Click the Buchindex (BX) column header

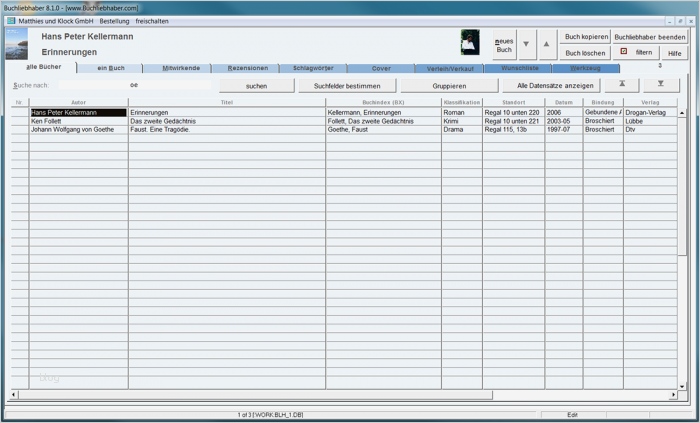(383, 102)
